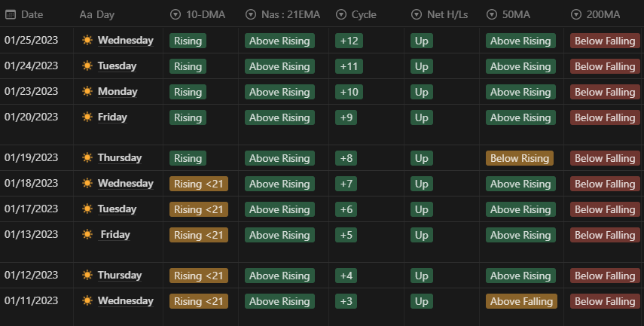
Task: Click the +11 Cycle tag
Action: 349,66
